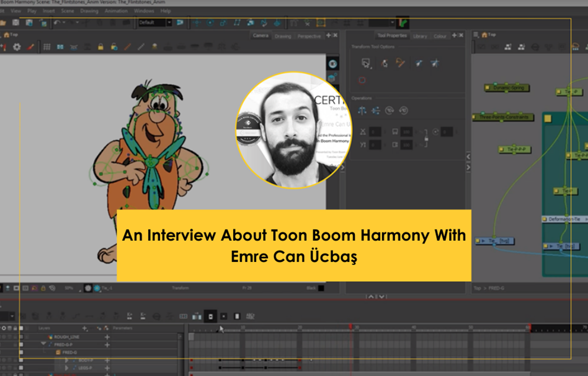Click the Flip Horizontal operation

tap(362, 110)
